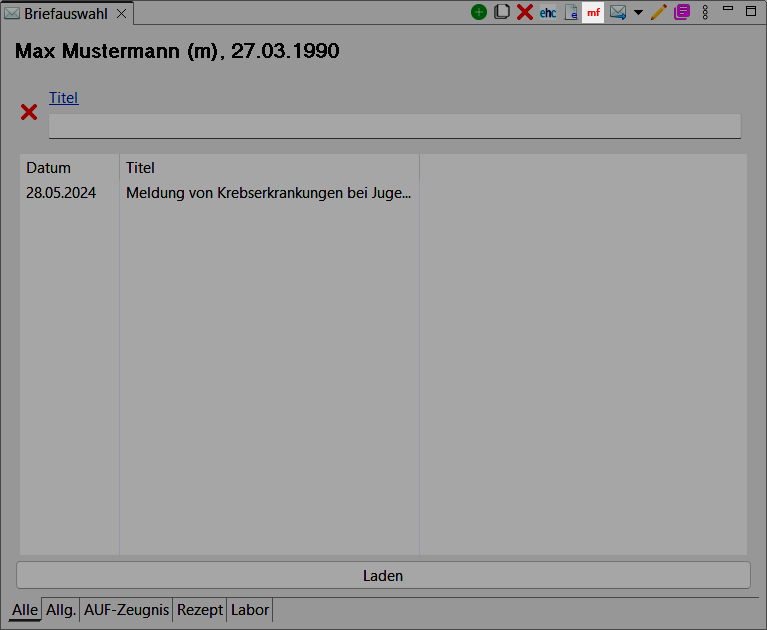
Task: Click the envelope send letter icon
Action: click(618, 13)
